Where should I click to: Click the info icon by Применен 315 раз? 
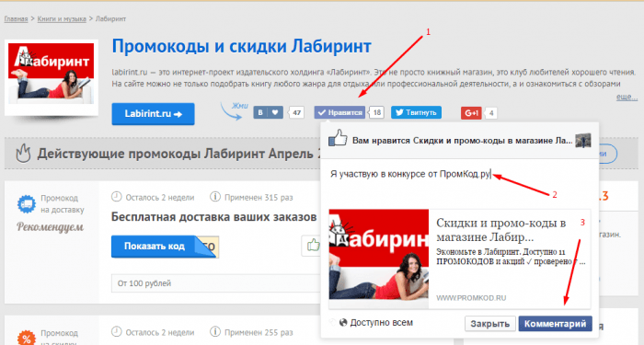click(x=214, y=197)
